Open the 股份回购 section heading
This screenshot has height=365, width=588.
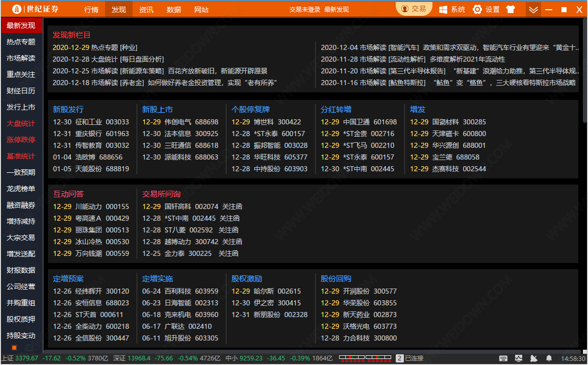click(336, 279)
